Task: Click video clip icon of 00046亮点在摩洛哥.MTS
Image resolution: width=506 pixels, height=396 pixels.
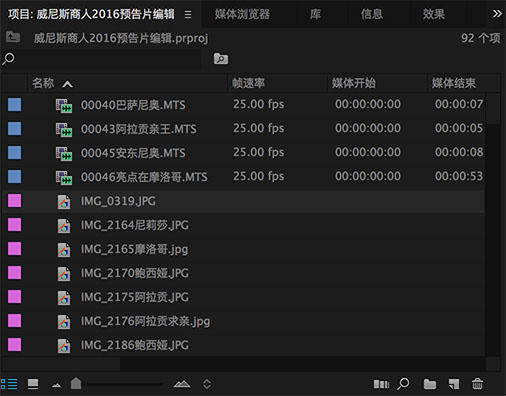Action: click(64, 178)
